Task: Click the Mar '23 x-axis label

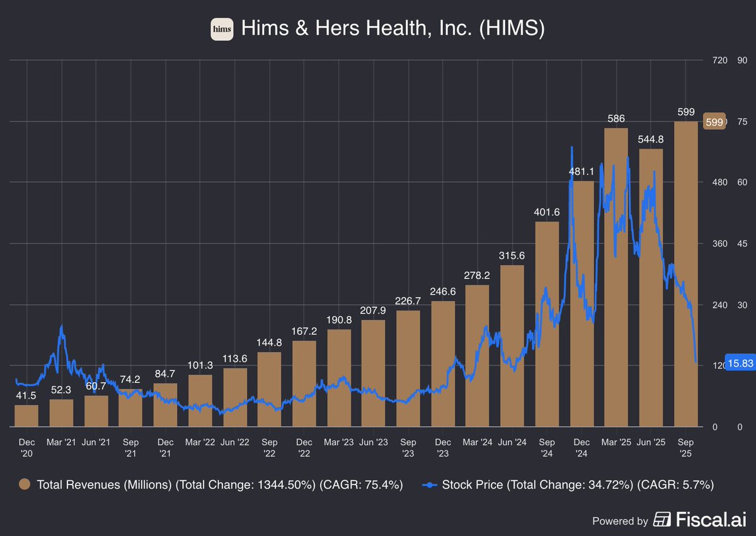Action: pos(339,442)
